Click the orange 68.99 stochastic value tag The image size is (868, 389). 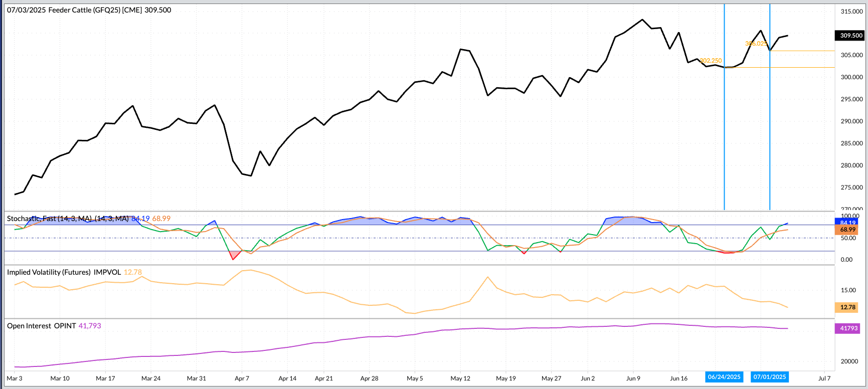pyautogui.click(x=847, y=230)
